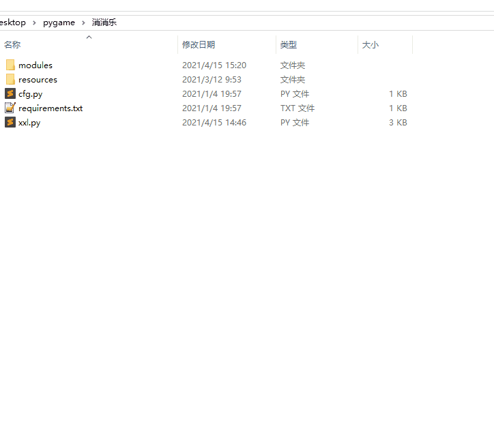
Task: Sort files by 修改日期 column header
Action: (199, 45)
